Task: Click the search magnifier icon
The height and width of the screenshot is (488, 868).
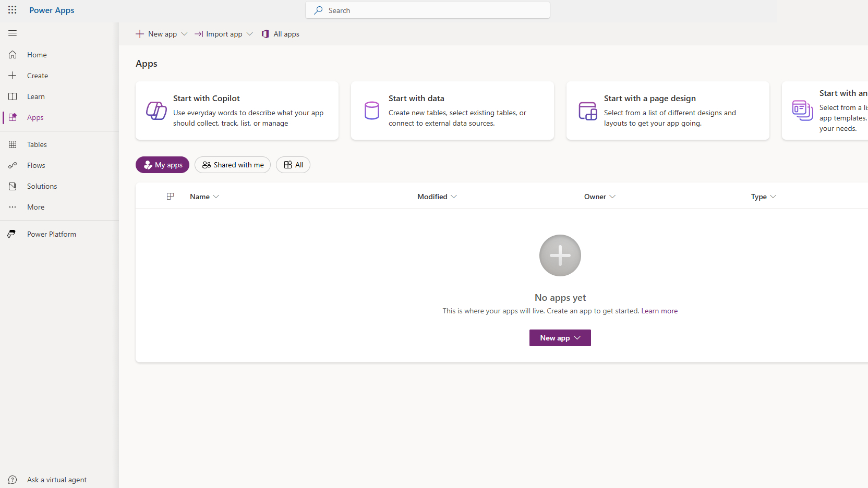Action: (318, 10)
